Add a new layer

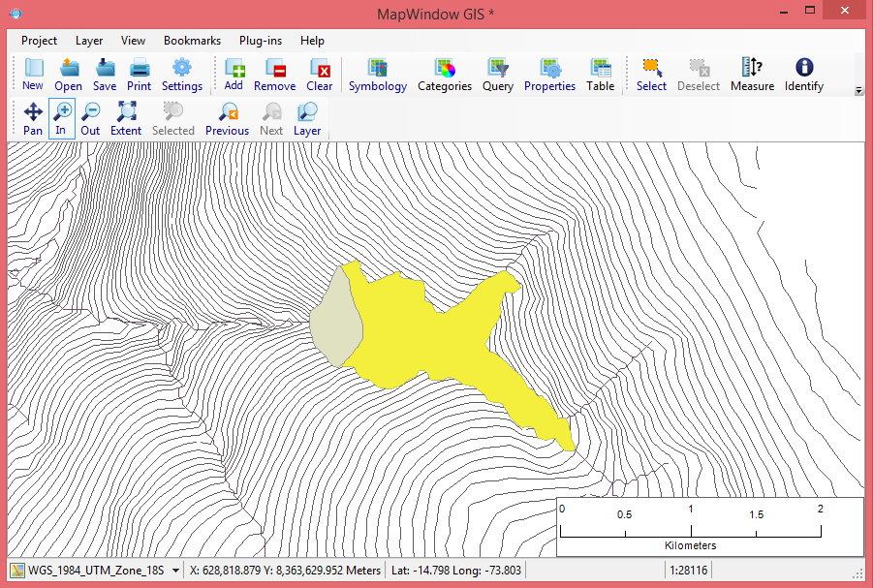coord(234,74)
